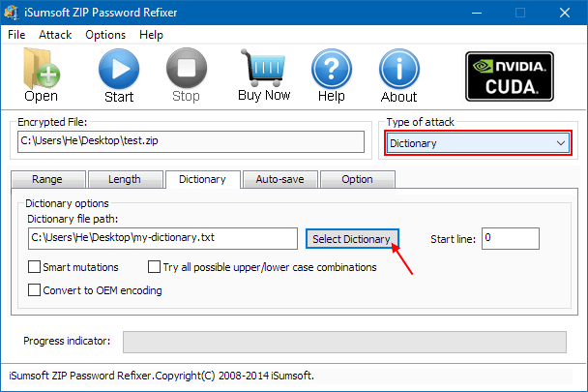The height and width of the screenshot is (392, 588).
Task: Enable the Smart mutations checkbox
Action: pos(34,267)
